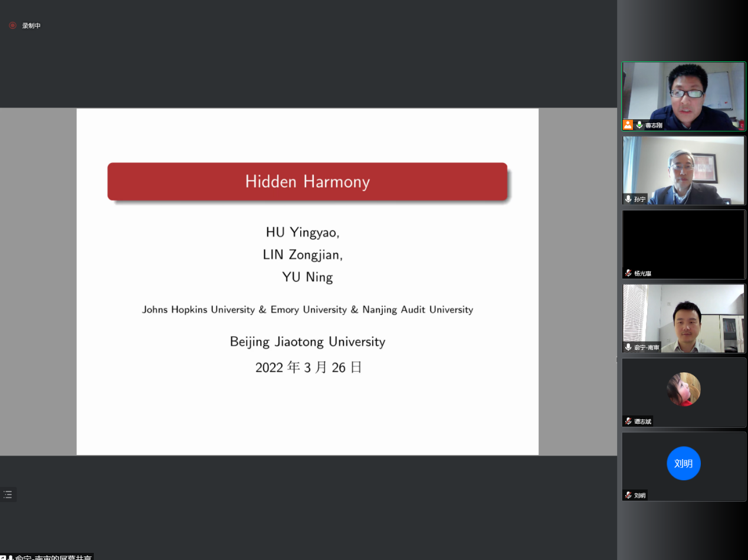Click the author name YU Ning
748x560 pixels.
pos(307,277)
